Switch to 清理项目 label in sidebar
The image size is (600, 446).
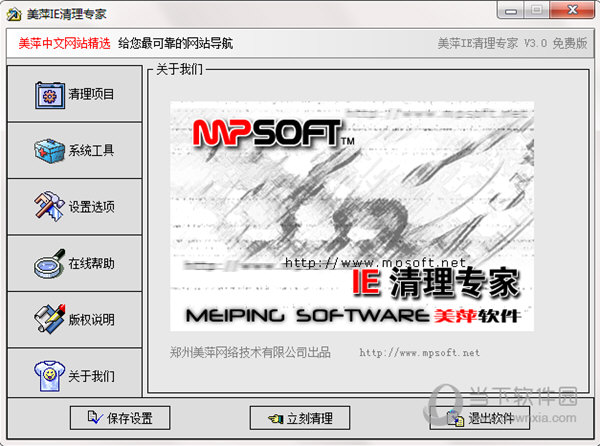pyautogui.click(x=91, y=94)
